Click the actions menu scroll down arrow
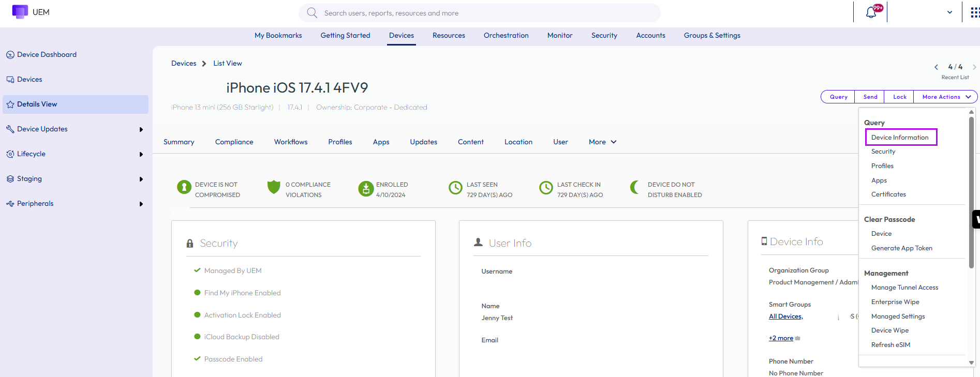Screen dimensions: 980x377 (971, 363)
